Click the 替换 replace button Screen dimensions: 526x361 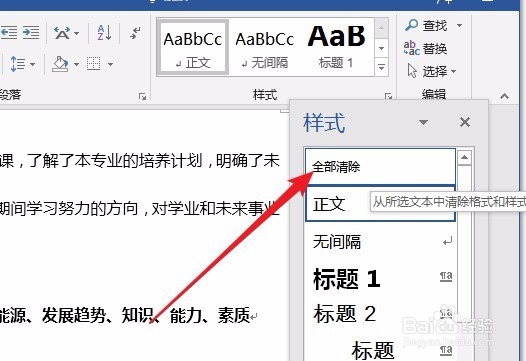pos(426,49)
